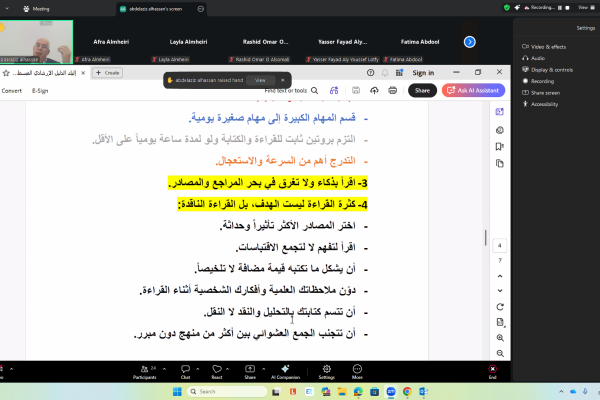This screenshot has height=400, width=600.
Task: Pause the recording from the top bar
Action: [x=560, y=8]
